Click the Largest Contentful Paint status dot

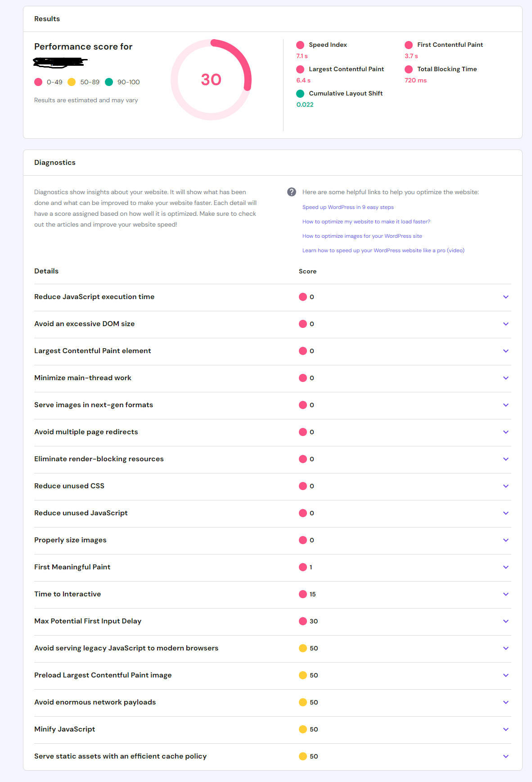300,69
